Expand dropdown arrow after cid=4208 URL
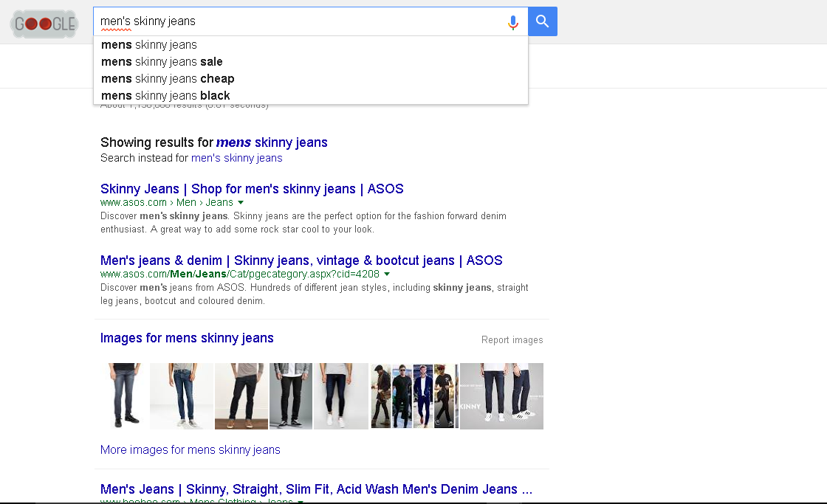This screenshot has height=504, width=827. coord(387,275)
